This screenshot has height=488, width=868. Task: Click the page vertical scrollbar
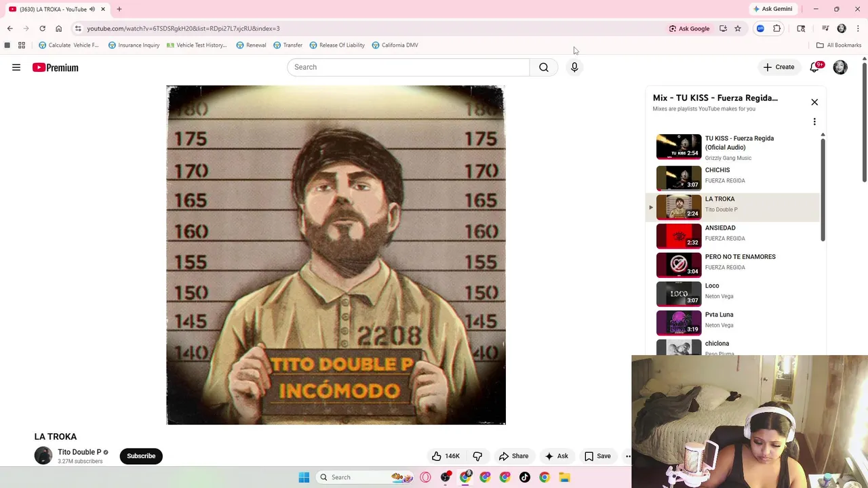[865, 122]
